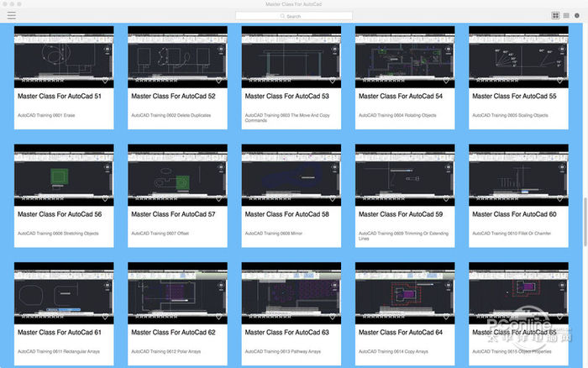The image size is (588, 368).
Task: Click star rating on AutoCad 53 thumbnail
Action: (270, 81)
